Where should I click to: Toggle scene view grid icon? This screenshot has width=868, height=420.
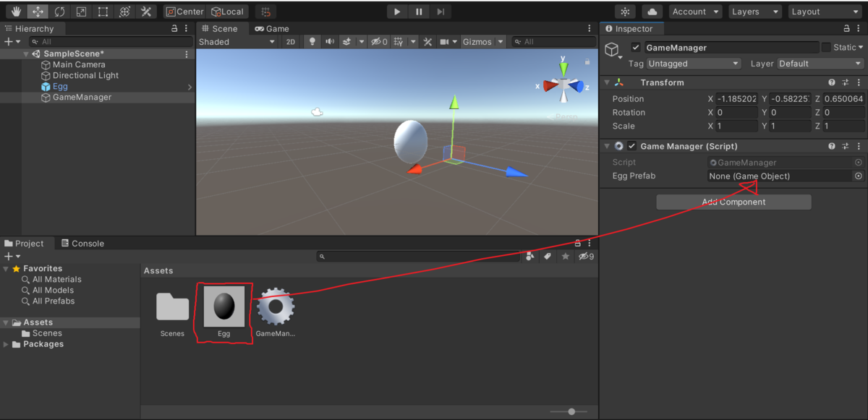pos(398,42)
